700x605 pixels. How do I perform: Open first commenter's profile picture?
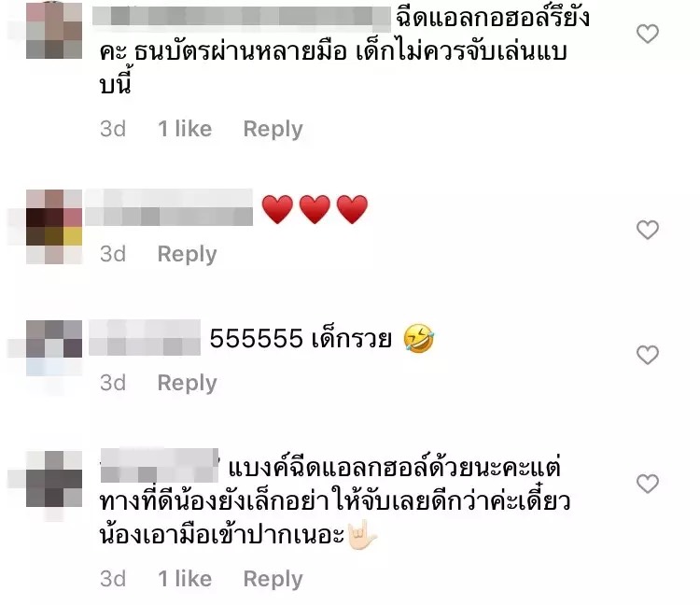coord(54,31)
